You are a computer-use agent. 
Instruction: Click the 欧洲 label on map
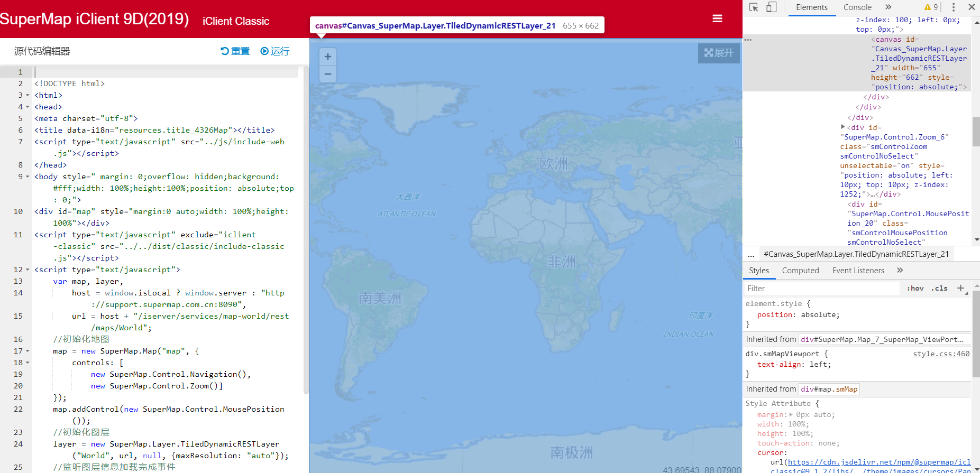pyautogui.click(x=554, y=164)
